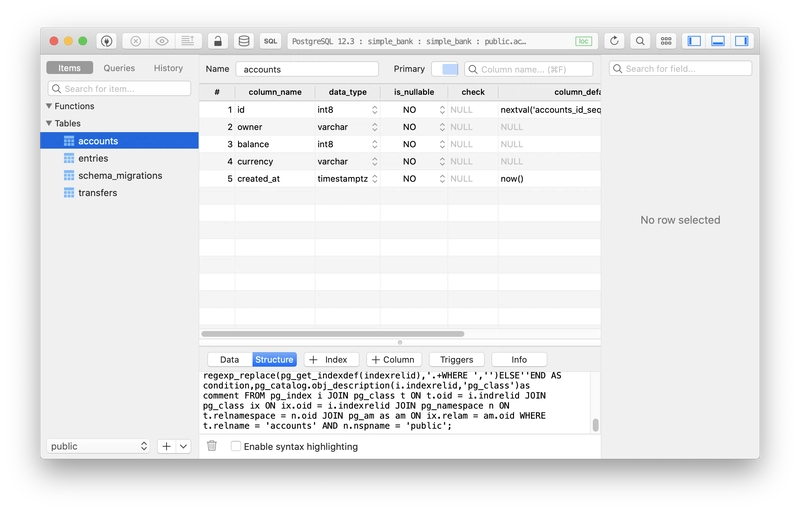Open is_nullable stepper for currency row
Image resolution: width=800 pixels, height=512 pixels.
(x=442, y=162)
